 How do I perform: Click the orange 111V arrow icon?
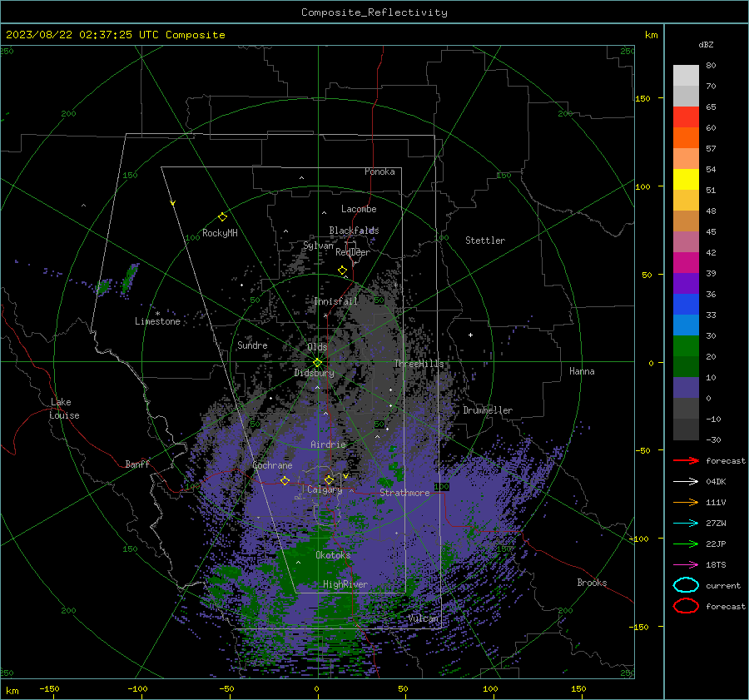click(x=686, y=502)
